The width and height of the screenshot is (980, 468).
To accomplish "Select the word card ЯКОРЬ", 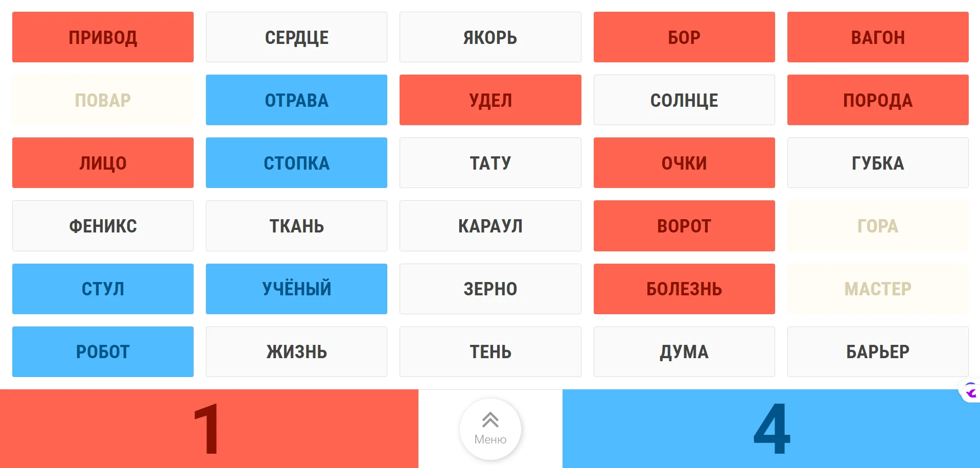I will click(490, 37).
